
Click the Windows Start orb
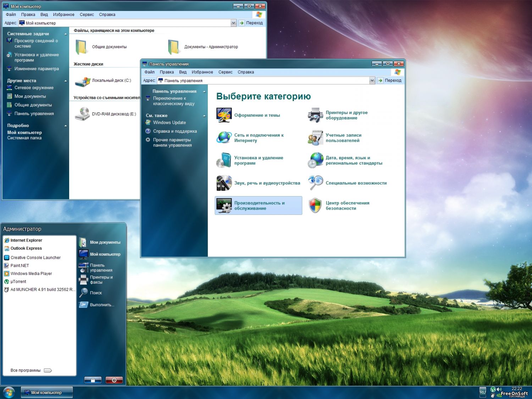[x=9, y=392]
